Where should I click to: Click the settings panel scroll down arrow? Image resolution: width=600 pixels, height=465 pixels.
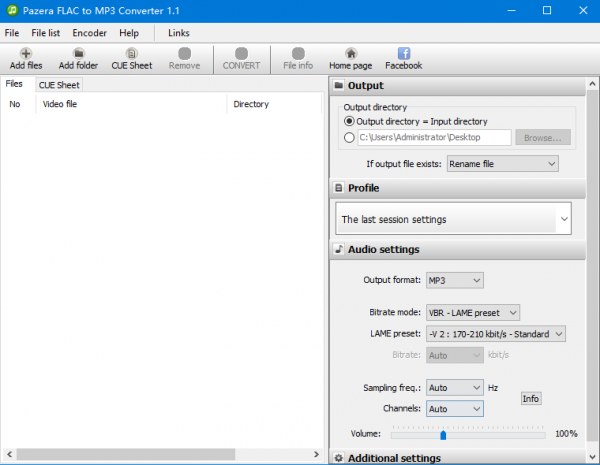pos(592,457)
